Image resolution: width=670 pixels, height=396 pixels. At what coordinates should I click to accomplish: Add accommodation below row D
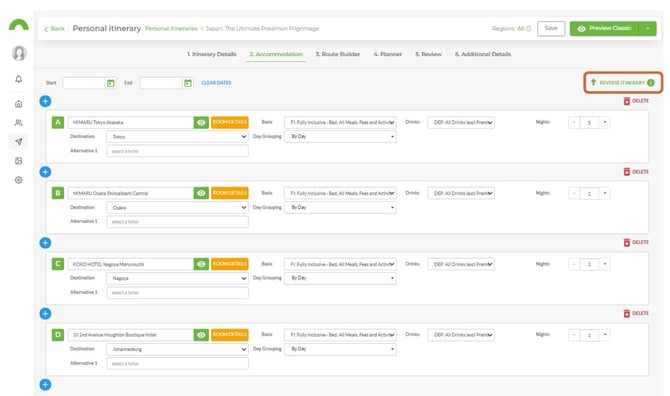pos(45,384)
